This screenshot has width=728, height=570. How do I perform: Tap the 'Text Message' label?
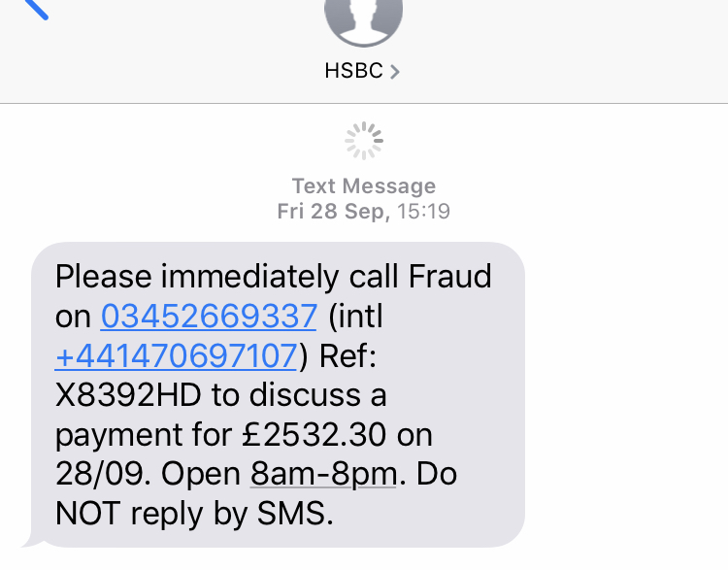[x=364, y=185]
